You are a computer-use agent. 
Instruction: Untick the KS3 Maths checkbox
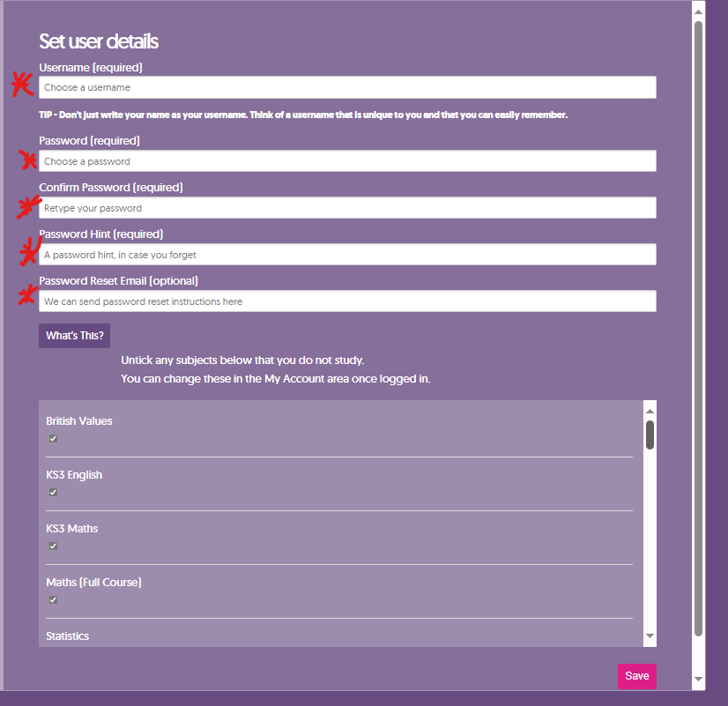click(x=53, y=546)
